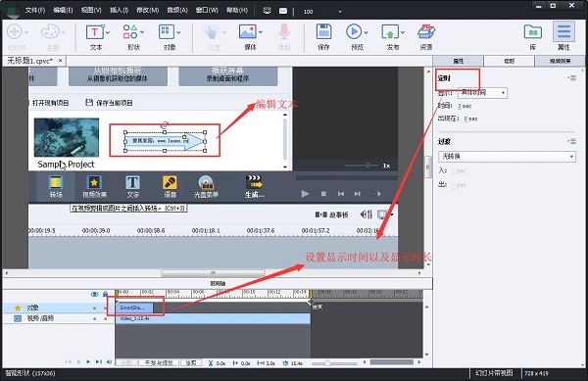The image size is (588, 381).
Task: Select the Video_1:15.4s clip in timeline
Action: click(213, 318)
